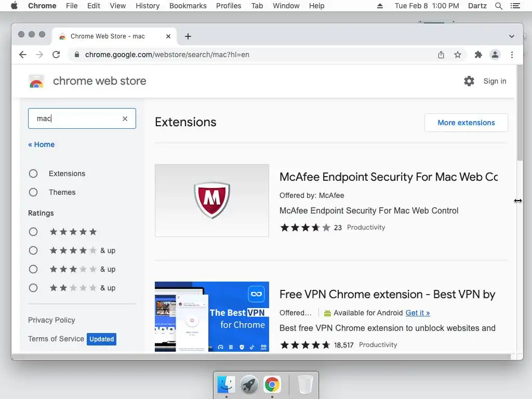Bookmark this page with the star icon
Viewport: 532px width, 399px height.
(x=458, y=55)
